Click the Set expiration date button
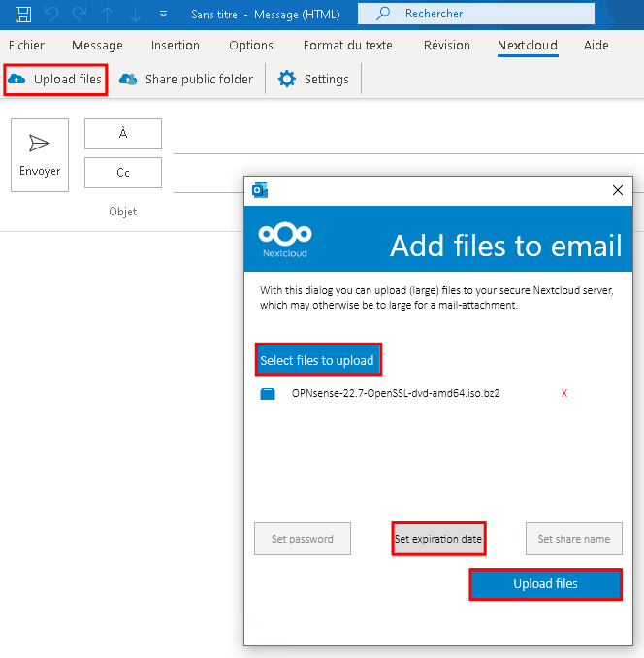The height and width of the screenshot is (658, 644). [438, 539]
